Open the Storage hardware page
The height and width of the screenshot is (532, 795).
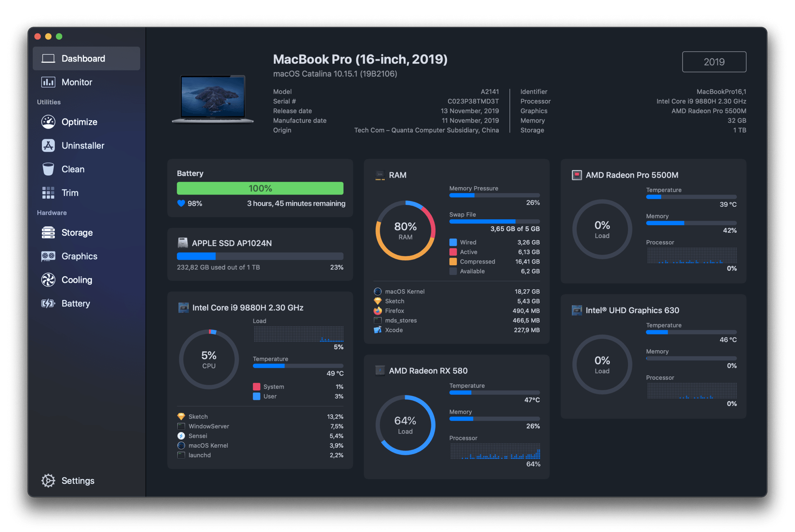coord(86,233)
